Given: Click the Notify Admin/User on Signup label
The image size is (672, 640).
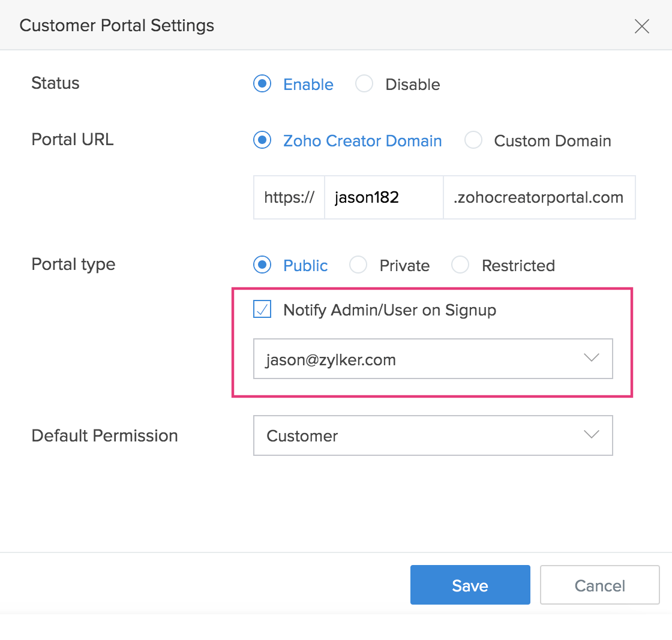Looking at the screenshot, I should click(389, 310).
